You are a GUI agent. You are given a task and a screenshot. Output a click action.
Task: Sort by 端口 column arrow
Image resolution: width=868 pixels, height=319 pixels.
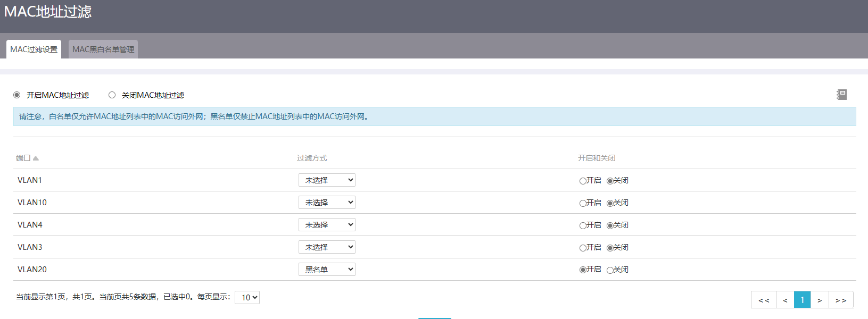[36, 158]
